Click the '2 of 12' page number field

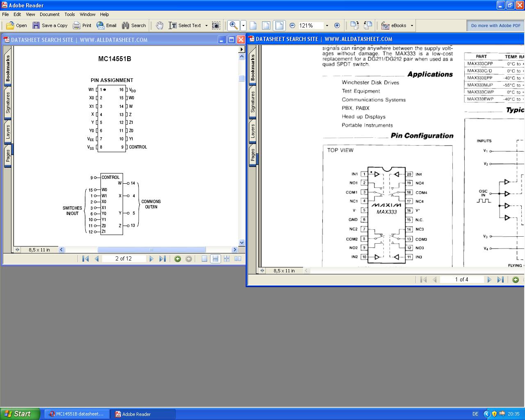(123, 259)
